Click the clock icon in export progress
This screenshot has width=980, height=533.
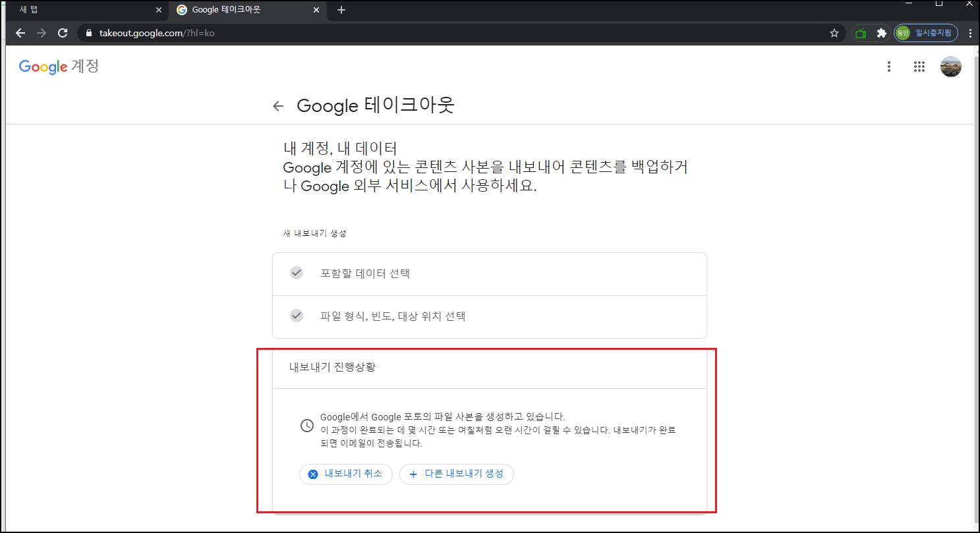306,426
